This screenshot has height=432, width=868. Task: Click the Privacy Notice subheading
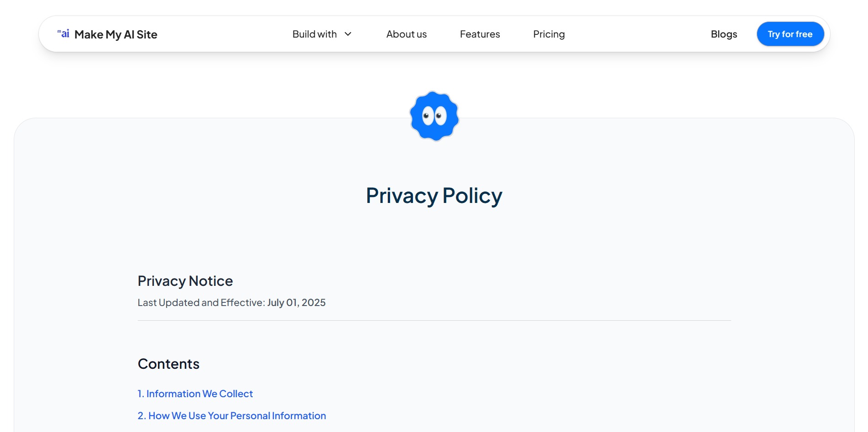pos(185,281)
